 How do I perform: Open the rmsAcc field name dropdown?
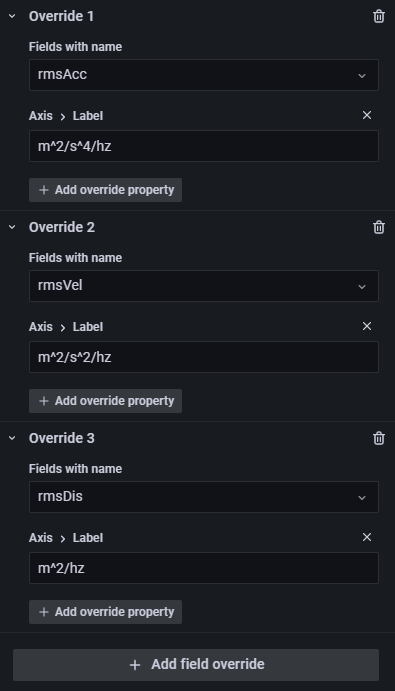pyautogui.click(x=204, y=75)
